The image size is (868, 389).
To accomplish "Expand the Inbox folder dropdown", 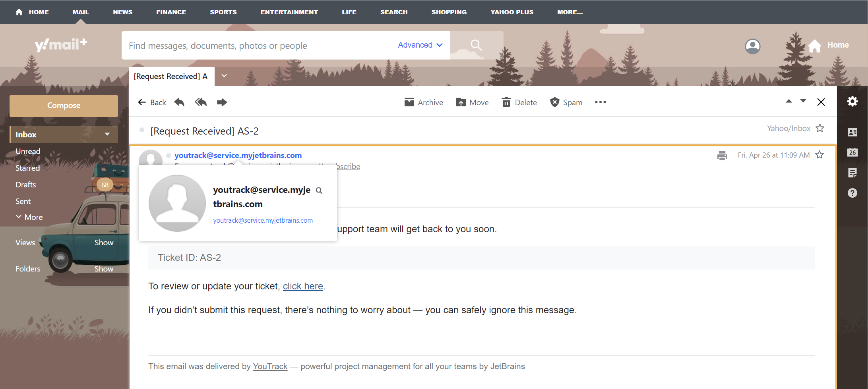I will tap(107, 134).
